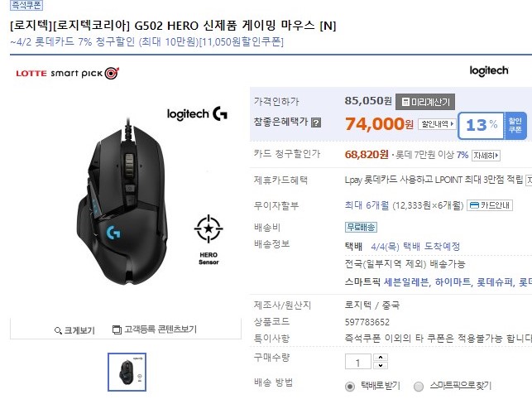The image size is (532, 404).
Task: Click the 즉석쿠폰 tag at the top
Action: [26, 5]
